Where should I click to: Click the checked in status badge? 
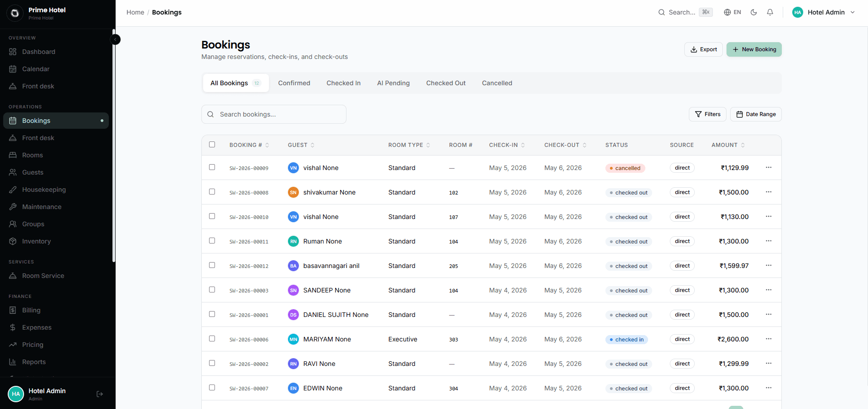coord(627,340)
